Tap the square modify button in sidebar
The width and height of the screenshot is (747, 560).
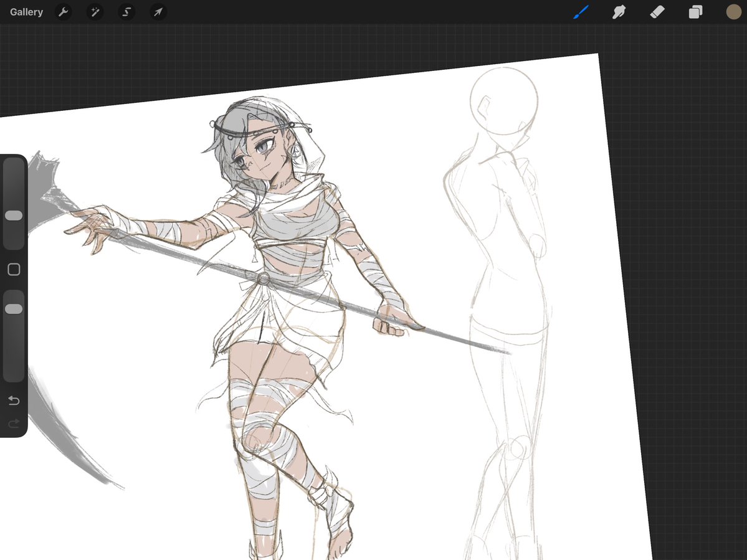(14, 270)
